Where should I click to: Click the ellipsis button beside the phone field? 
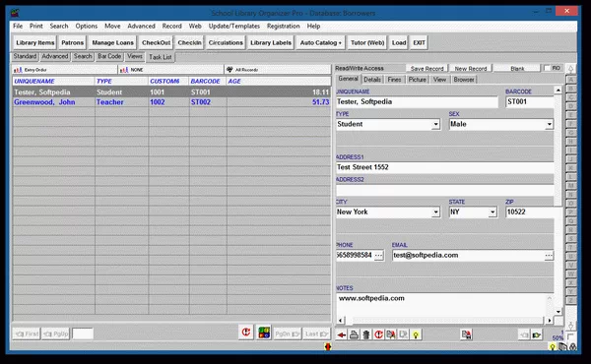[x=379, y=255]
